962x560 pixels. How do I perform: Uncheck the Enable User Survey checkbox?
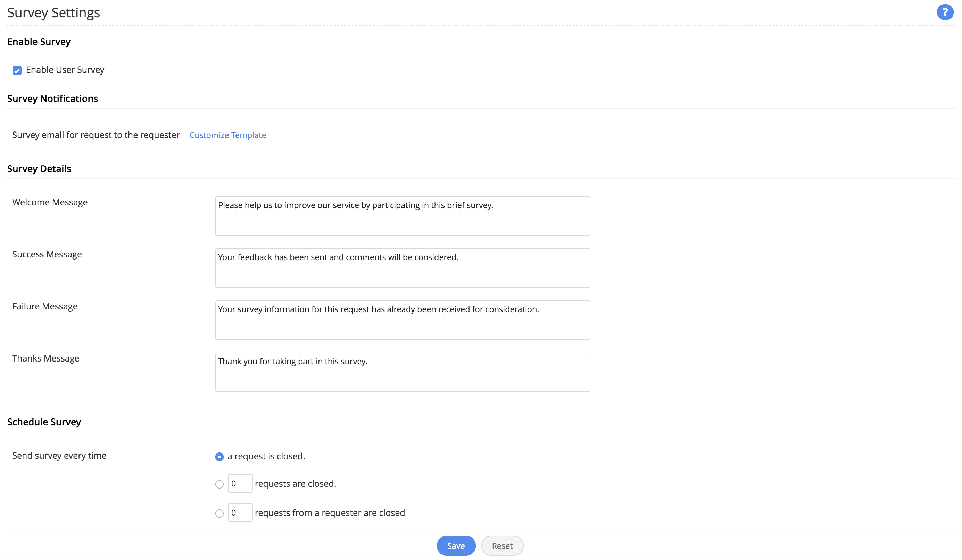[17, 70]
